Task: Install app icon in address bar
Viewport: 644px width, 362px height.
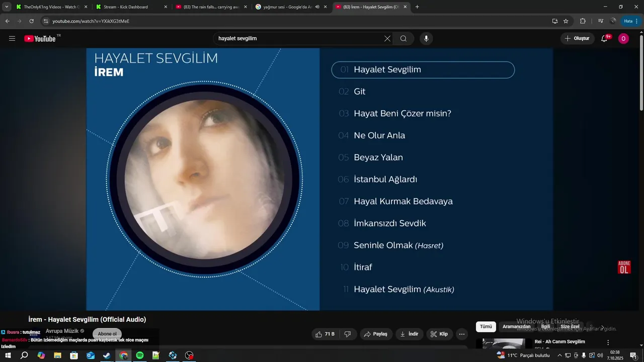Action: click(554, 21)
